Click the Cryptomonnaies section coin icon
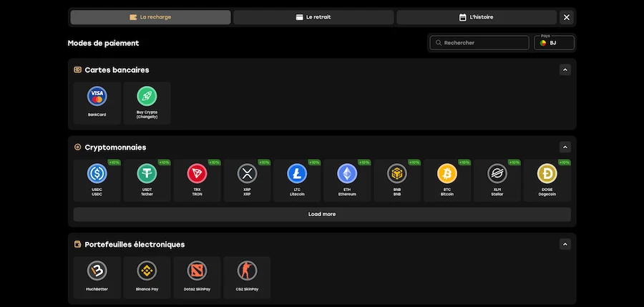Viewport: 644px width, 307px height. tap(77, 147)
